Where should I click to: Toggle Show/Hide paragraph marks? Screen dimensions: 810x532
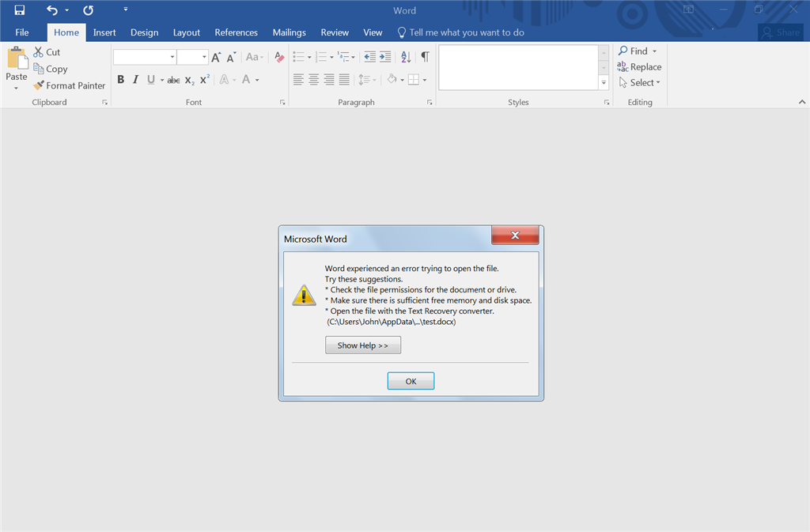425,57
